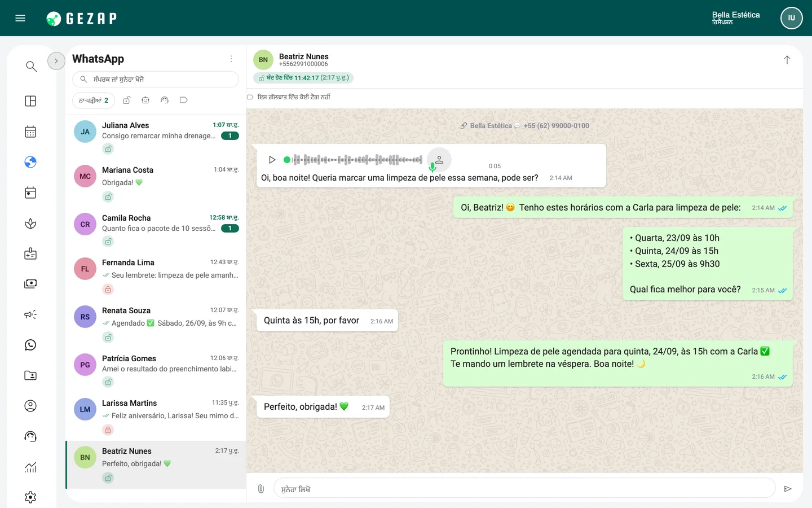
Task: Open the Camila Rocha conversation
Action: pos(156,230)
